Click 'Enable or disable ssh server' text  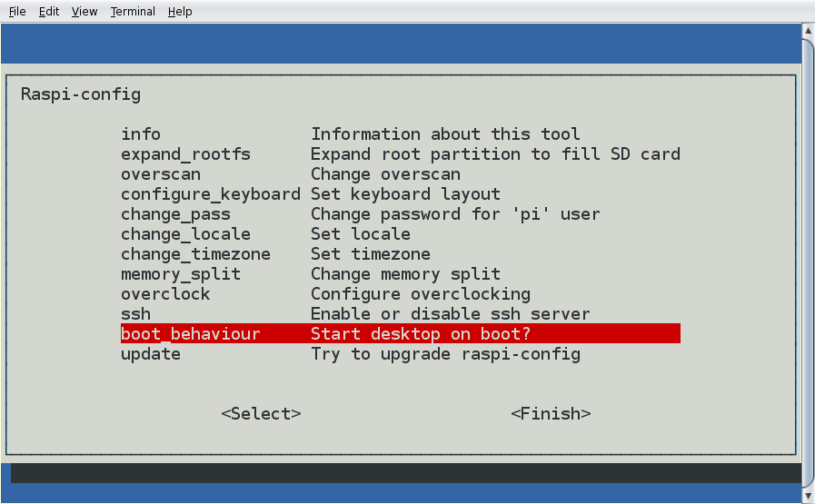click(x=450, y=314)
